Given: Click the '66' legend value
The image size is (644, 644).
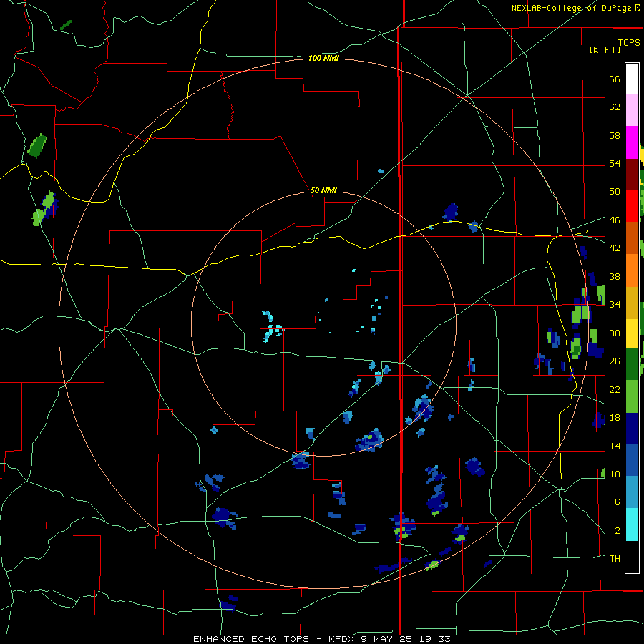Looking at the screenshot, I should (615, 79).
